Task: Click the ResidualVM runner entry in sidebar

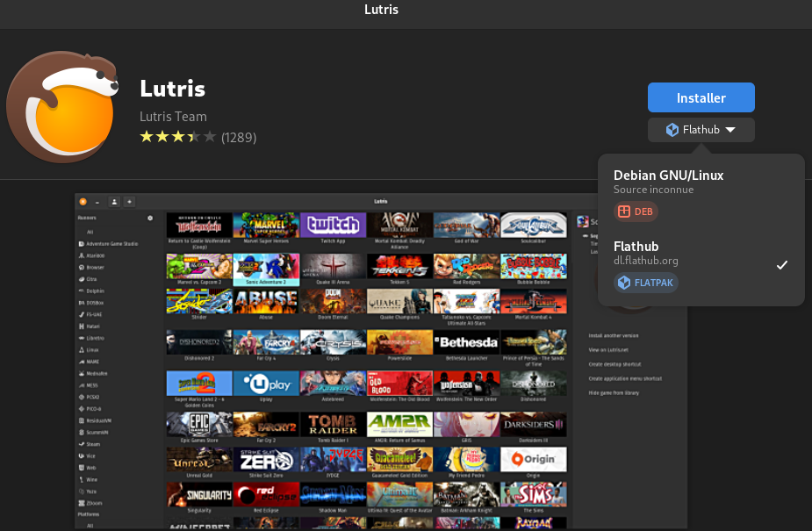Action: pyautogui.click(x=95, y=420)
